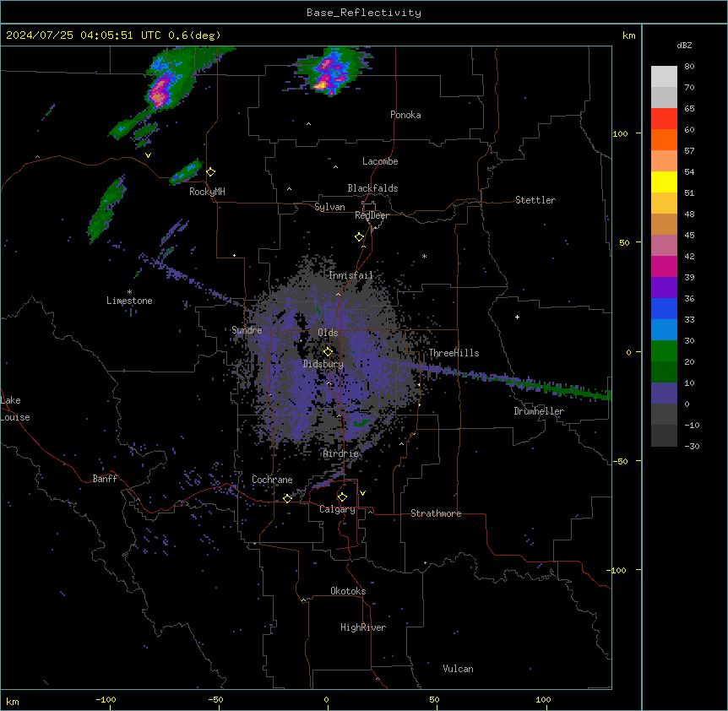Viewport: 728px width, 711px height.
Task: Click the yellow diamond marker south of RedDeer
Action: [360, 237]
